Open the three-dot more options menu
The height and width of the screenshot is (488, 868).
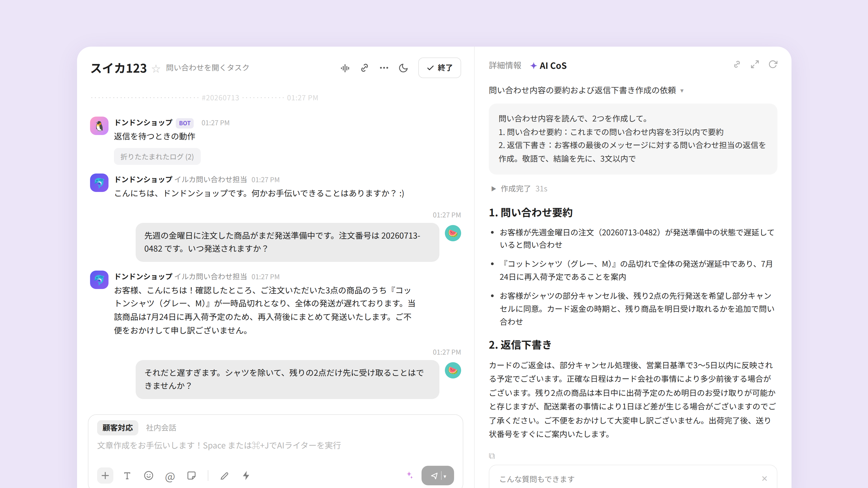(x=384, y=68)
